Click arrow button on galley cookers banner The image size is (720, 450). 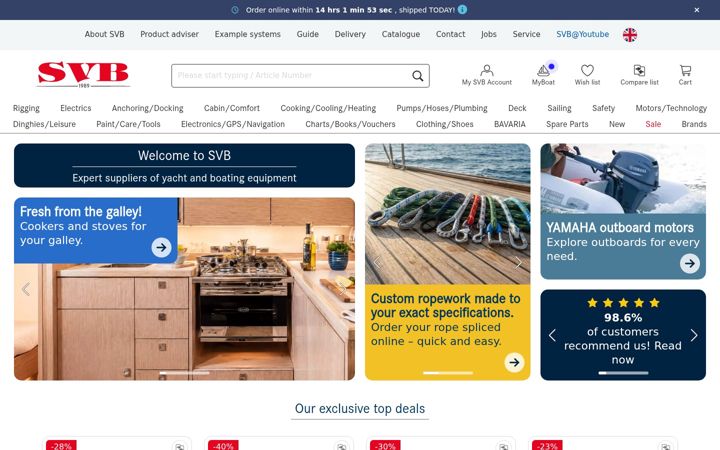161,247
